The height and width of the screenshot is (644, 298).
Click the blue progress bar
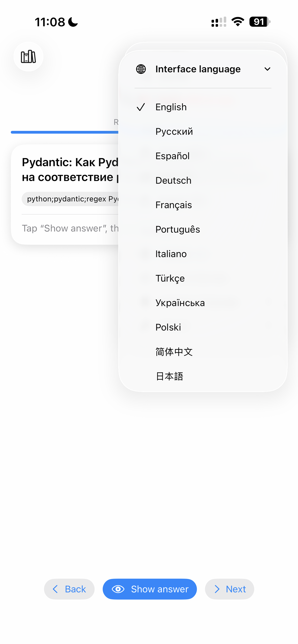point(65,132)
